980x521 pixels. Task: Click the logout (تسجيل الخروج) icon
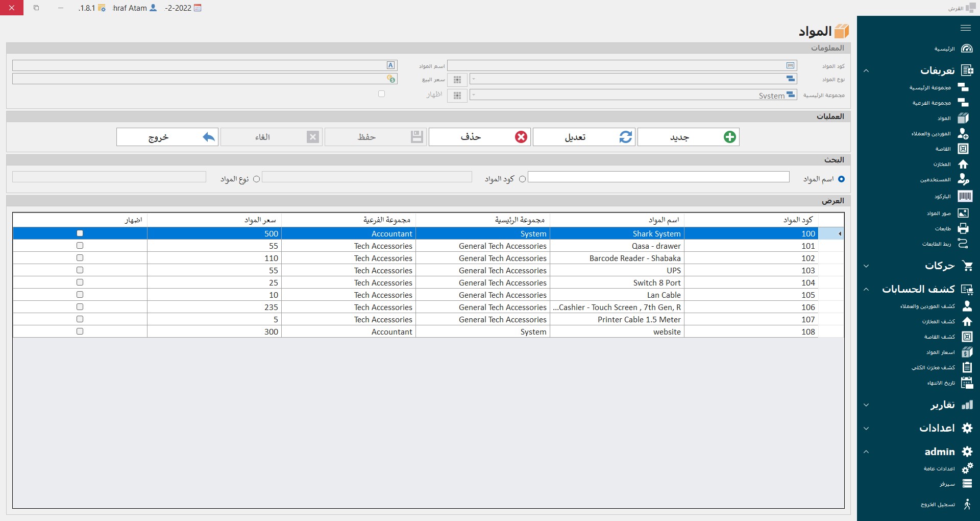click(967, 505)
